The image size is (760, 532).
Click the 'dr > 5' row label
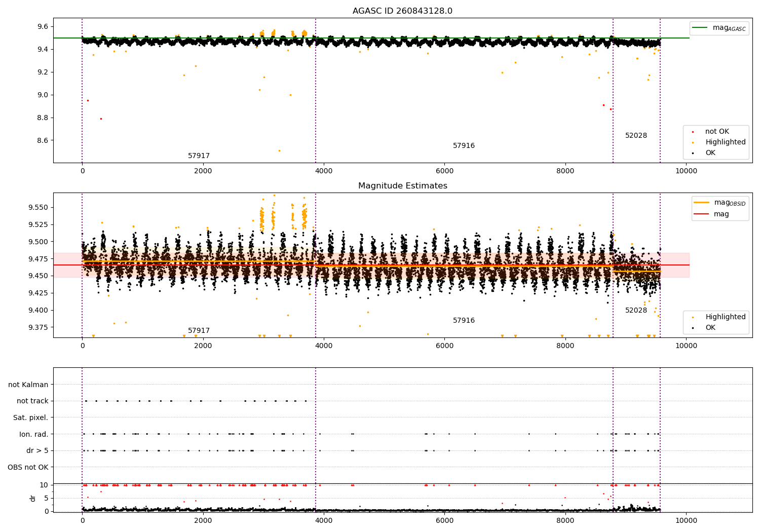click(x=37, y=451)
